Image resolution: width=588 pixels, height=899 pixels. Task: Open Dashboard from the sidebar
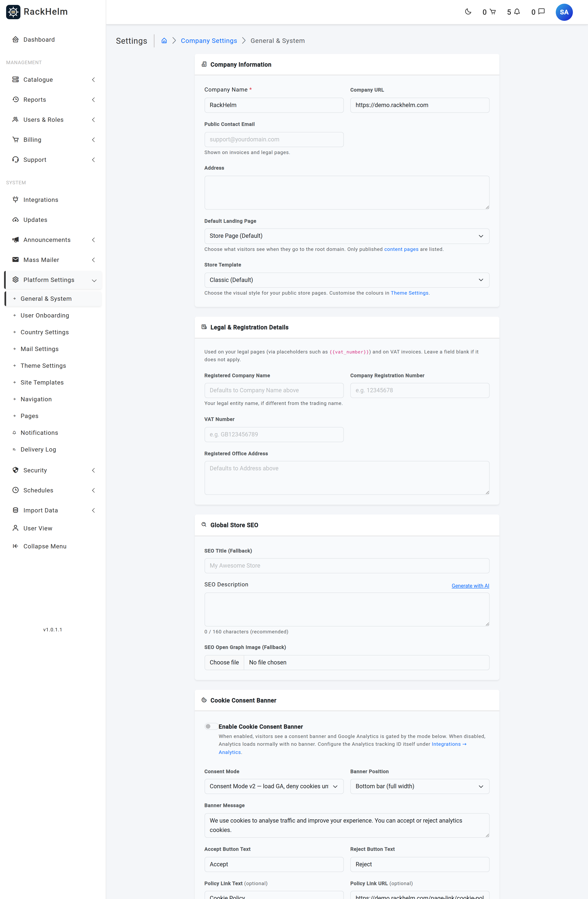(53, 40)
